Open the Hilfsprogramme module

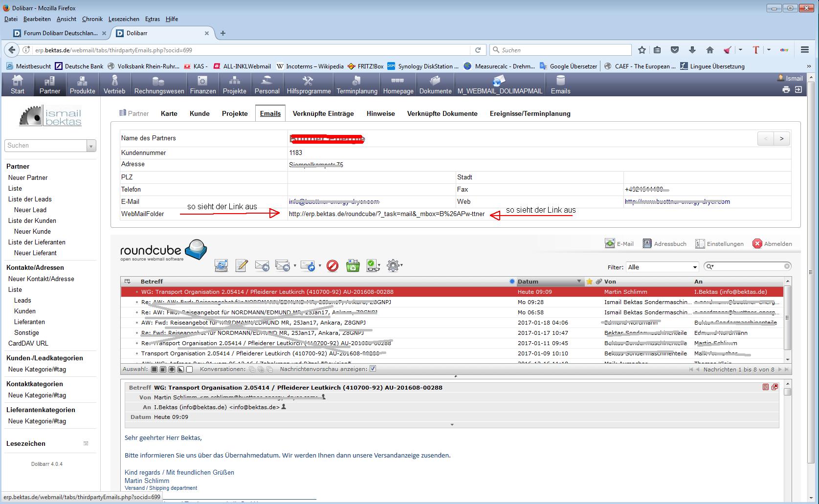point(309,84)
